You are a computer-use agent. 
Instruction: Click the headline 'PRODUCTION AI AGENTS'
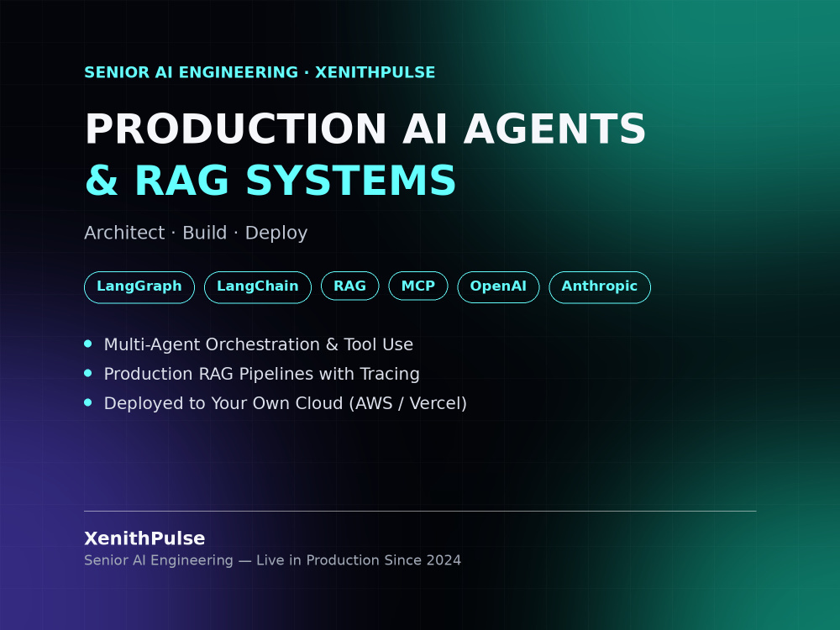point(365,129)
